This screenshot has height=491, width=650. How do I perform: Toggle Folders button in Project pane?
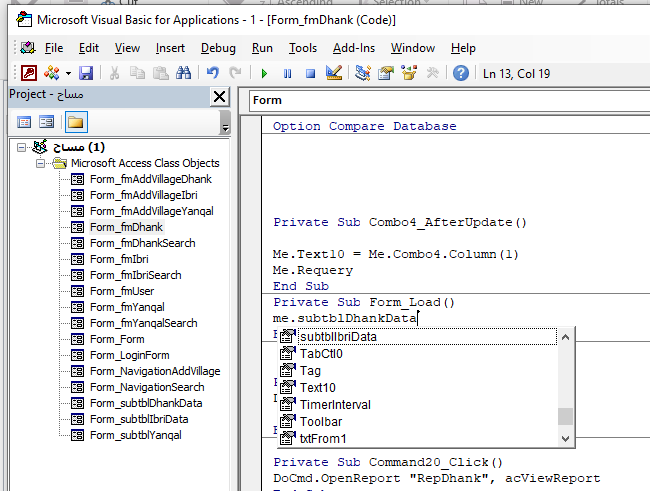(x=76, y=122)
